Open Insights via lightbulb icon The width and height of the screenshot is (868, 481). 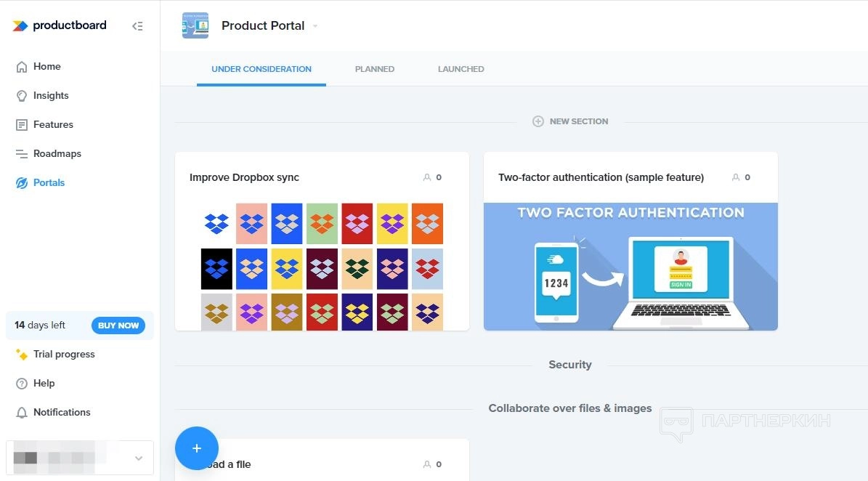pyautogui.click(x=22, y=96)
